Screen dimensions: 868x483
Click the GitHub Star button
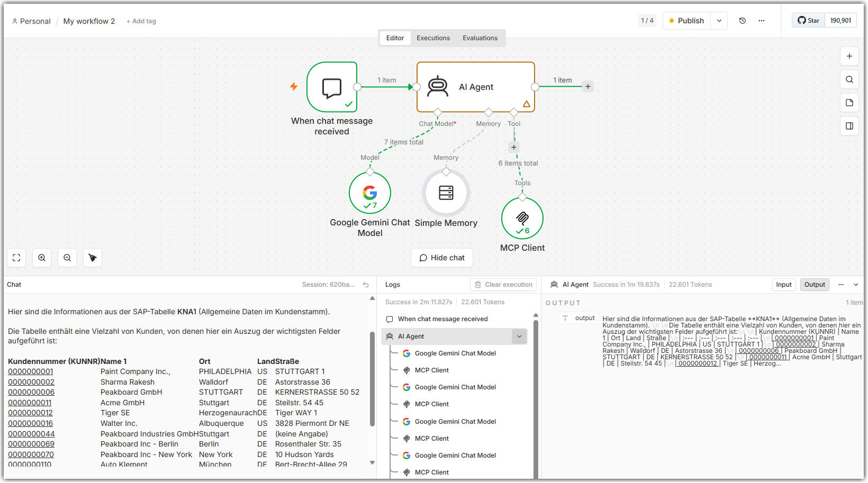tap(809, 21)
